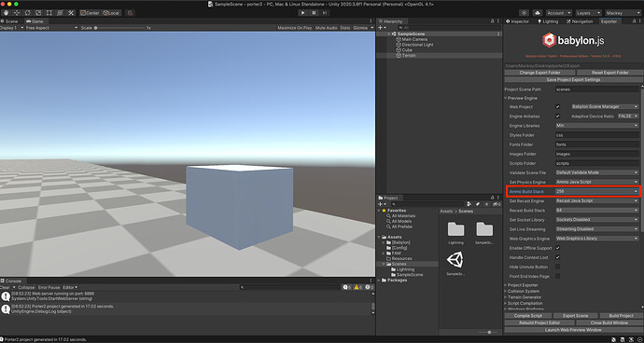
Task: Open the SampleScene Unity asset
Action: pos(455,260)
